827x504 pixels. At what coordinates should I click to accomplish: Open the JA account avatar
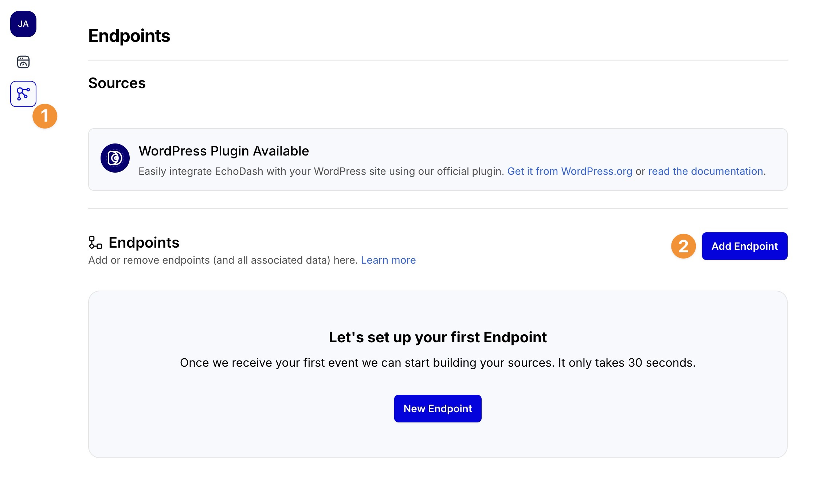(23, 24)
